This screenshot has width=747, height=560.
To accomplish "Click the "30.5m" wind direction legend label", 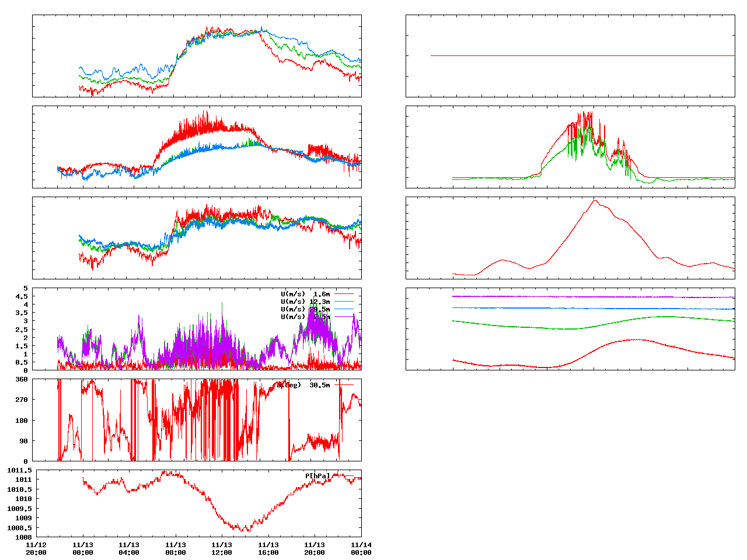I will (x=320, y=385).
